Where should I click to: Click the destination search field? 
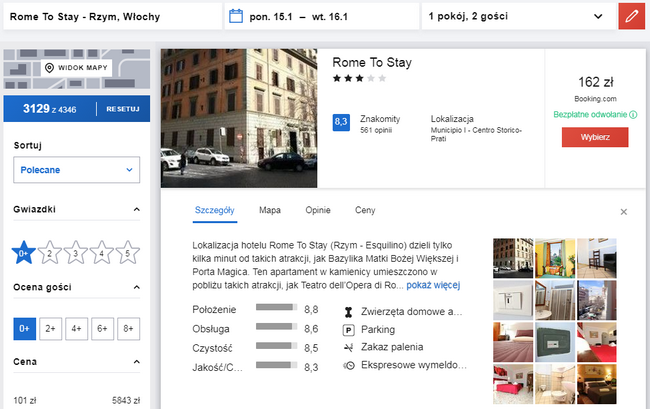[x=112, y=17]
